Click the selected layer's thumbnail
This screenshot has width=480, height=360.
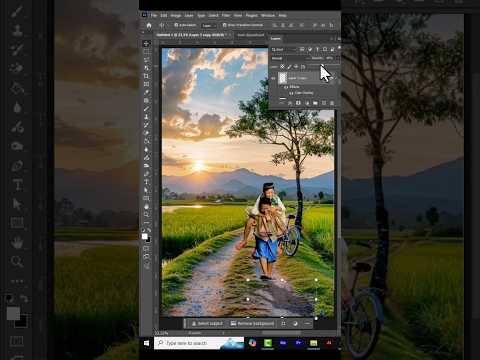click(x=283, y=78)
